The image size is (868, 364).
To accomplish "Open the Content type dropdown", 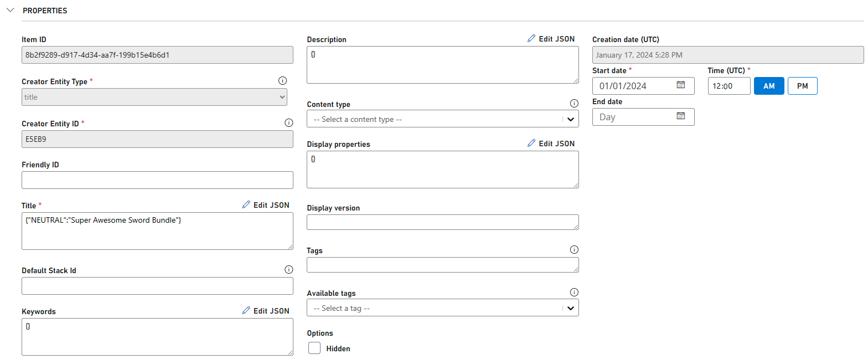I will [x=442, y=119].
